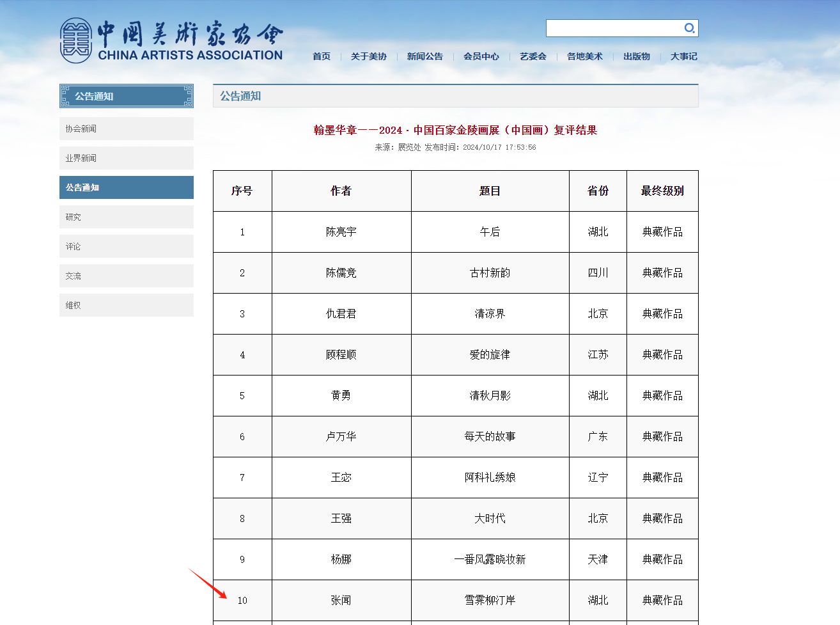The width and height of the screenshot is (840, 625).
Task: Open the 新闻公告 navigation item
Action: coord(425,56)
